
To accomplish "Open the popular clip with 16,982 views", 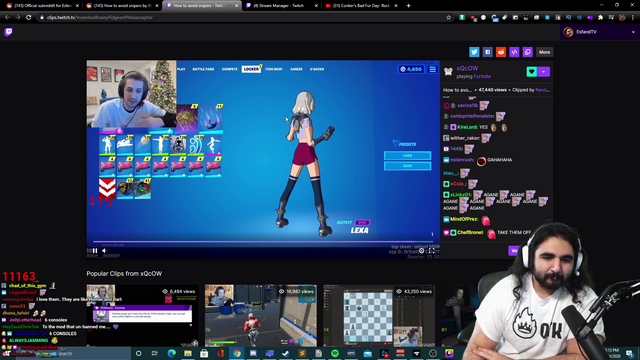I will point(261,316).
